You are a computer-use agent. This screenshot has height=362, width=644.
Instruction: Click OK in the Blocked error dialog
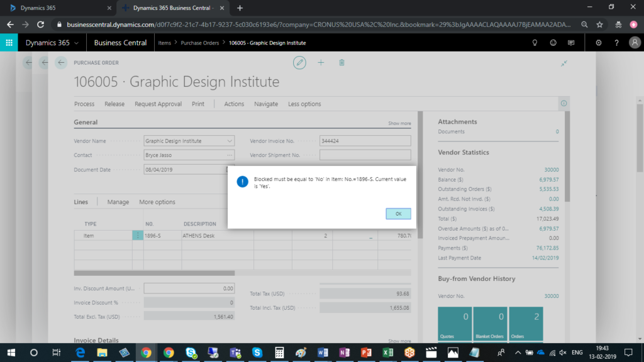(x=398, y=214)
